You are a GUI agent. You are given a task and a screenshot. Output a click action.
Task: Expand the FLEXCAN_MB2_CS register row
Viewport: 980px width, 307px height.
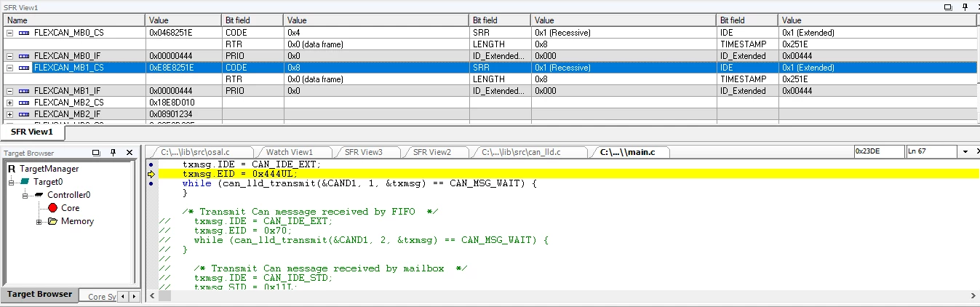click(10, 103)
